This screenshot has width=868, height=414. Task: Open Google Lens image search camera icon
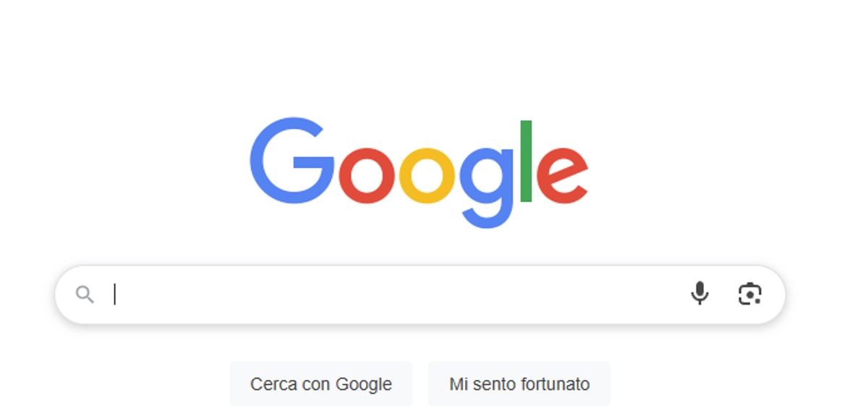tap(750, 294)
